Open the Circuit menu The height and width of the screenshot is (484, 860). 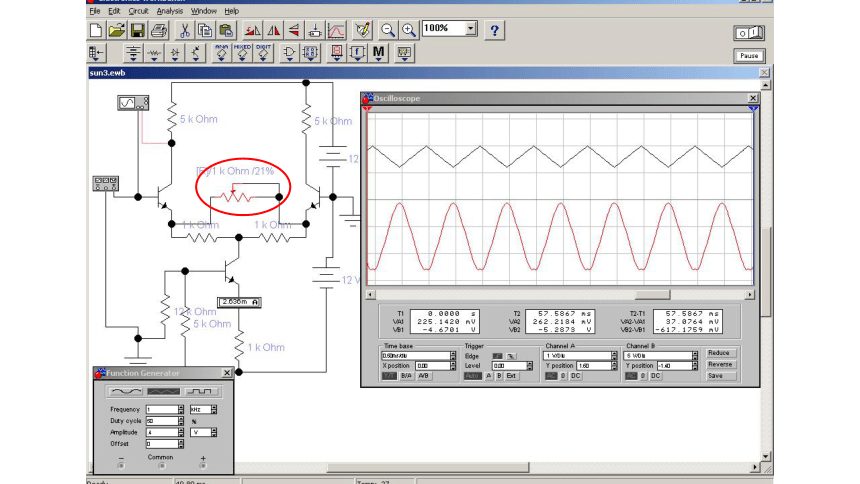[x=138, y=11]
